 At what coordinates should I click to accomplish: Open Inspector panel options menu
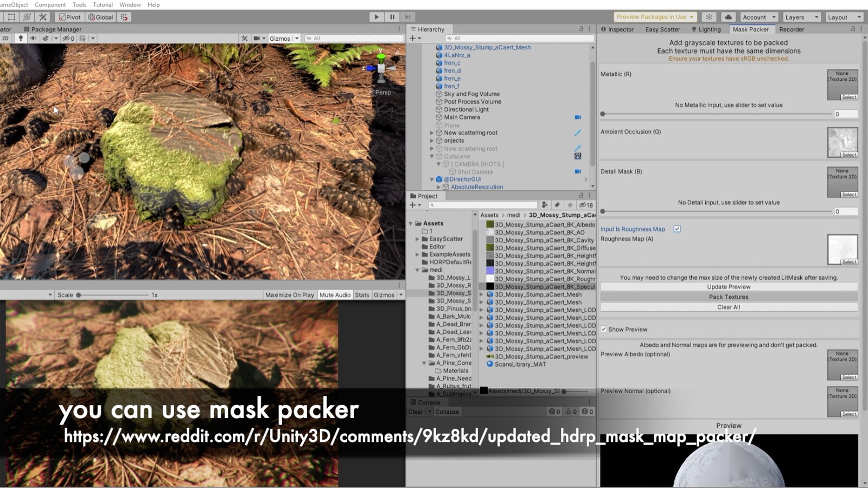(861, 29)
